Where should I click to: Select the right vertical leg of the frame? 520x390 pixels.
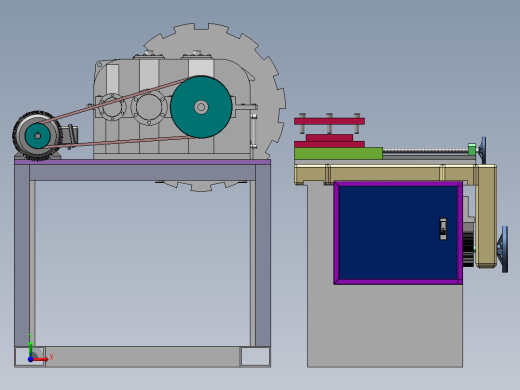263,255
